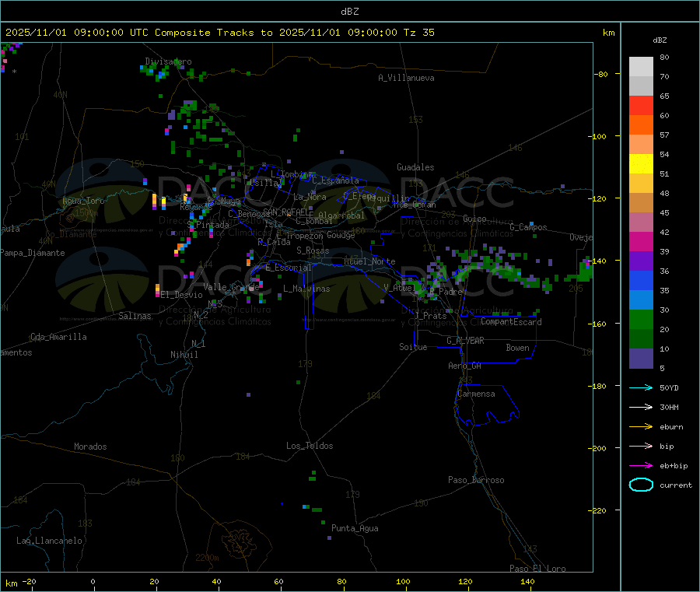Click the 'Punta_Agua' map label

pos(355,528)
